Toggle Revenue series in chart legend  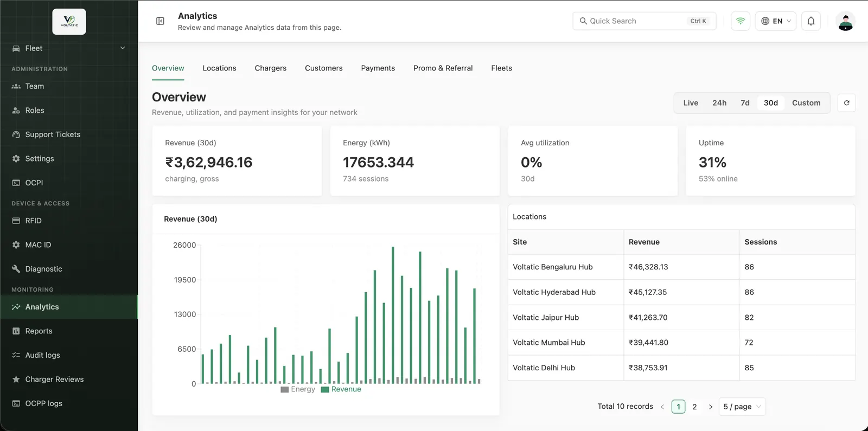[x=341, y=389]
